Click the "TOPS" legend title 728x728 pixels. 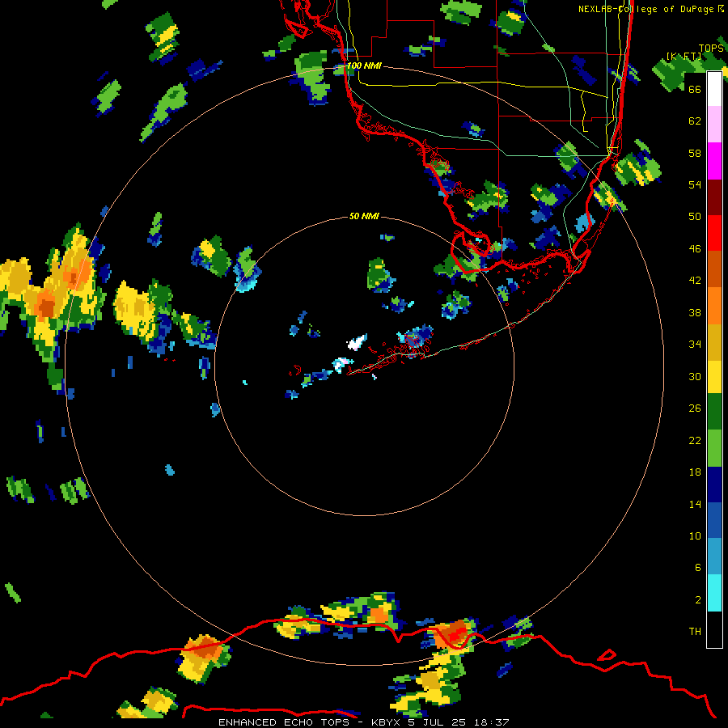tap(711, 49)
